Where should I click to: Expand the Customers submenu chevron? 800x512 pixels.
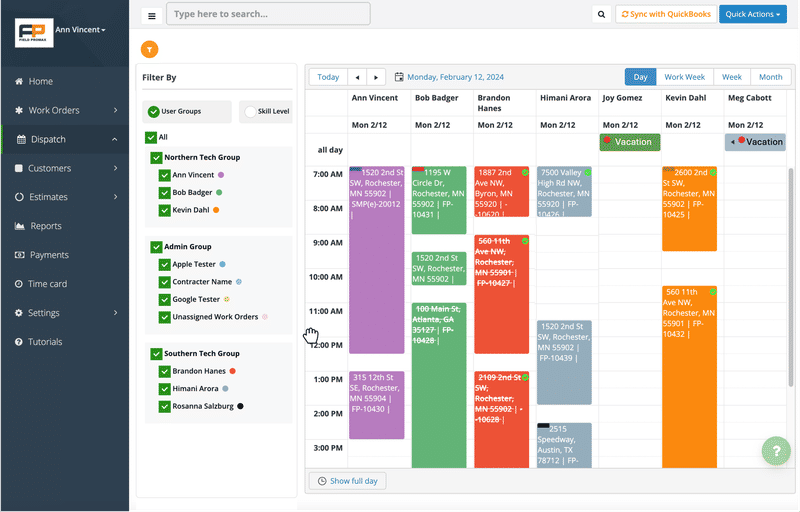tap(115, 168)
